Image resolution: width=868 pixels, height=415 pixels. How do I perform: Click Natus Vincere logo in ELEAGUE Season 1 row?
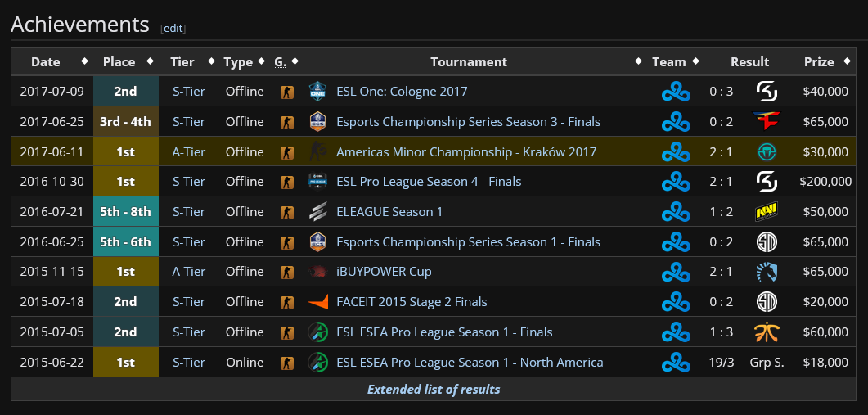point(767,212)
